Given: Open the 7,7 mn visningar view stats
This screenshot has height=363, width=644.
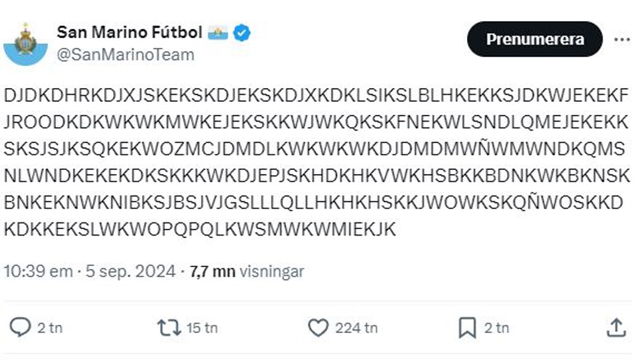Looking at the screenshot, I should click(x=247, y=272).
